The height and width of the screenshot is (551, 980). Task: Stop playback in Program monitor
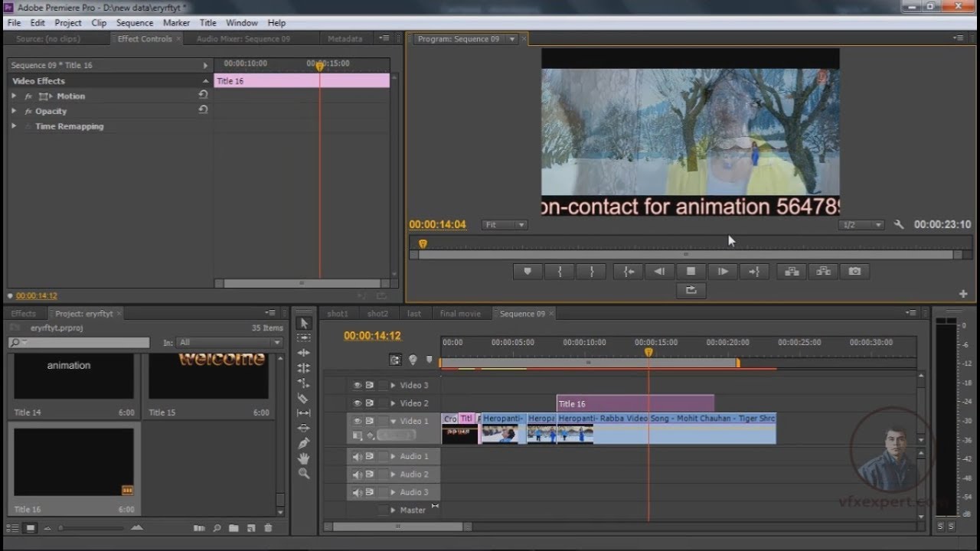[691, 271]
